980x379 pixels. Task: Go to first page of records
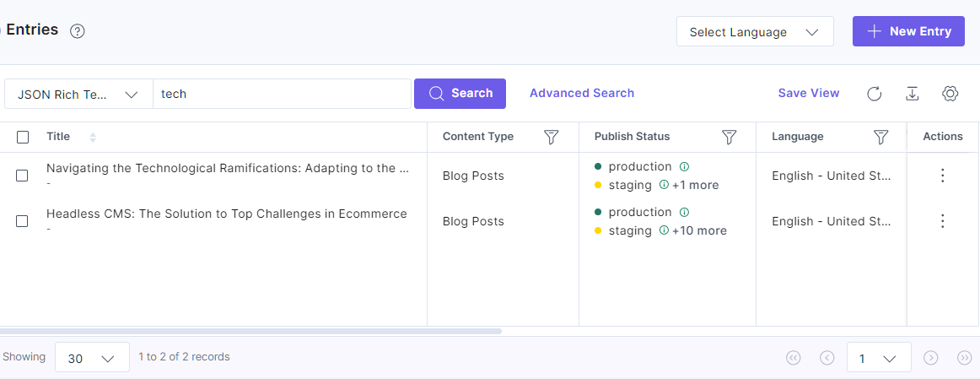(793, 358)
